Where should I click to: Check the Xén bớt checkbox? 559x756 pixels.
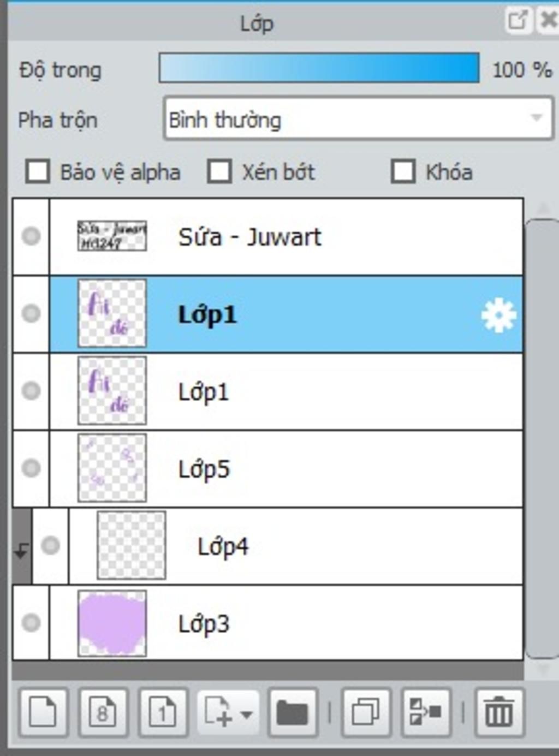(219, 171)
